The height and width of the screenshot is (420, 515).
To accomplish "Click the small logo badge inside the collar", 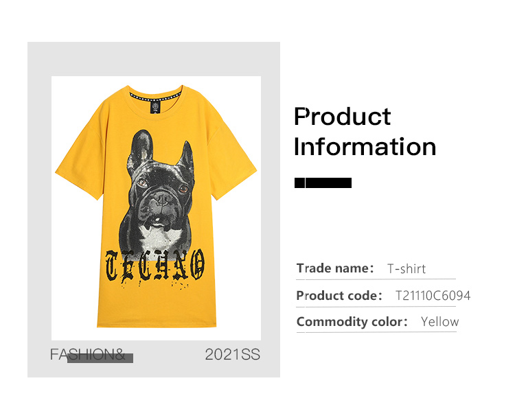I will coord(155,108).
